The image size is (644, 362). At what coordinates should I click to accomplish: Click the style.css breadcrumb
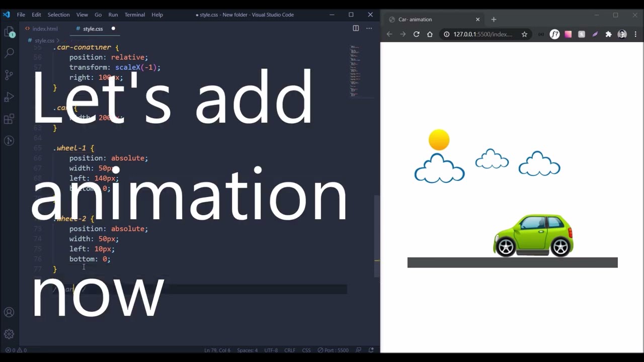[44, 41]
